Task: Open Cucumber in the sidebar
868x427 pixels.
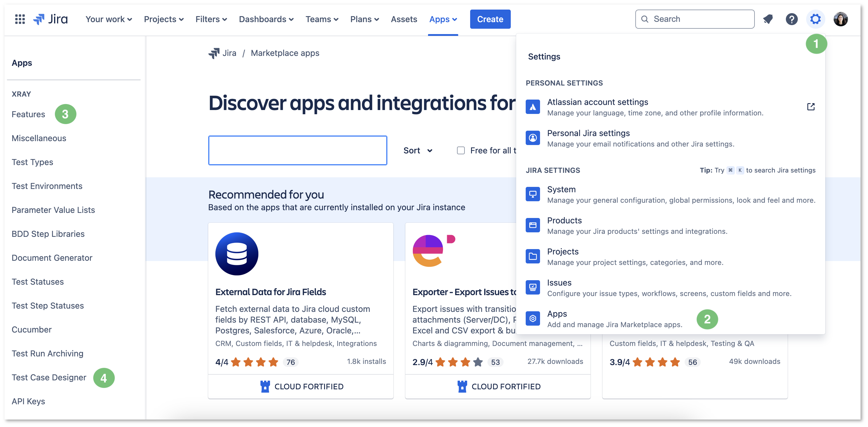Action: (x=32, y=330)
